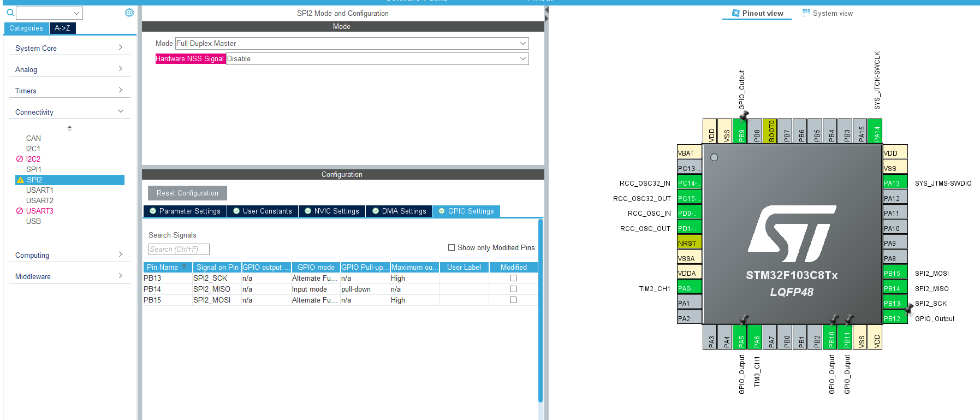
Task: Select pin PA13 on the chip
Action: [895, 183]
